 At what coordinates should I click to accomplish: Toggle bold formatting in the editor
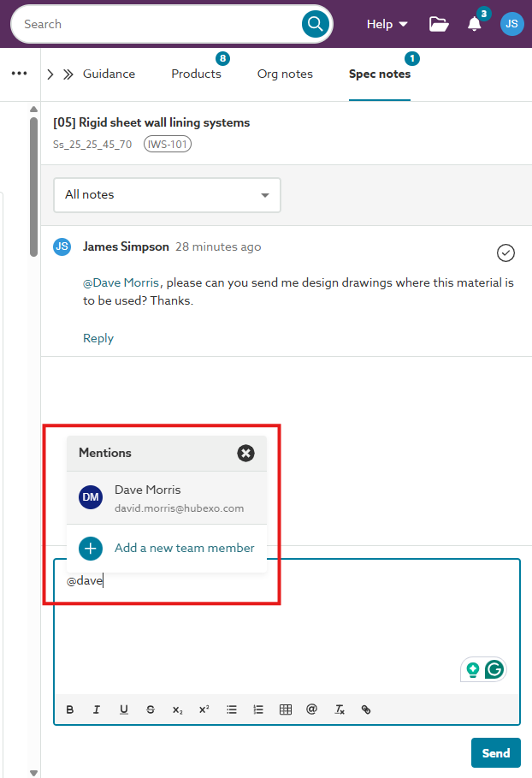click(x=69, y=709)
